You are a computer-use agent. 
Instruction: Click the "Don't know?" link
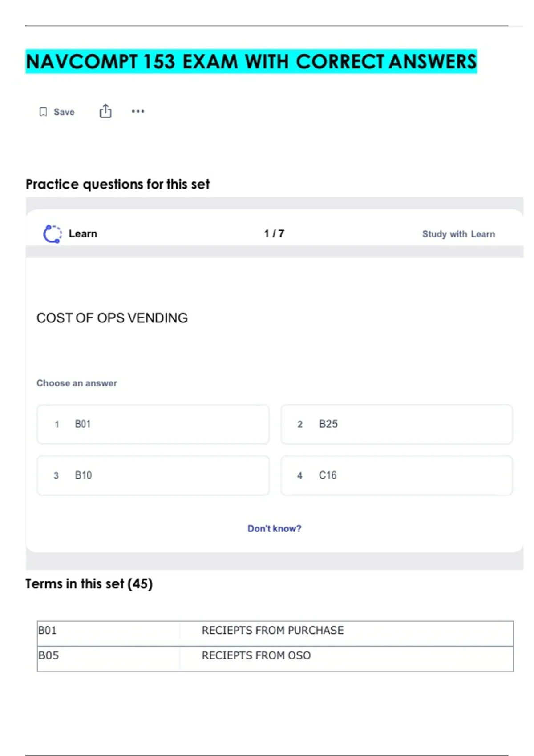pyautogui.click(x=274, y=528)
